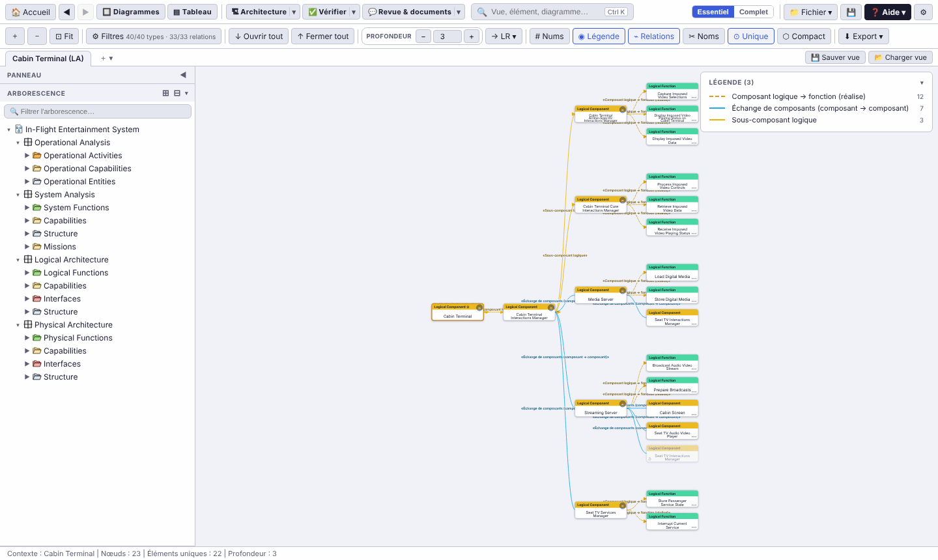Switch to Essentiel mode
This screenshot has height=560, width=938.
pyautogui.click(x=713, y=12)
